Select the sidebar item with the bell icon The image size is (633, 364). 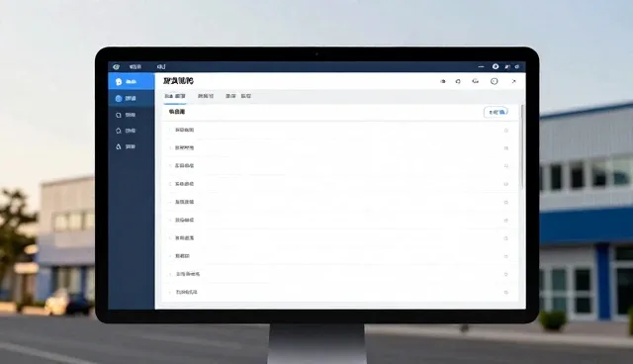(x=132, y=131)
